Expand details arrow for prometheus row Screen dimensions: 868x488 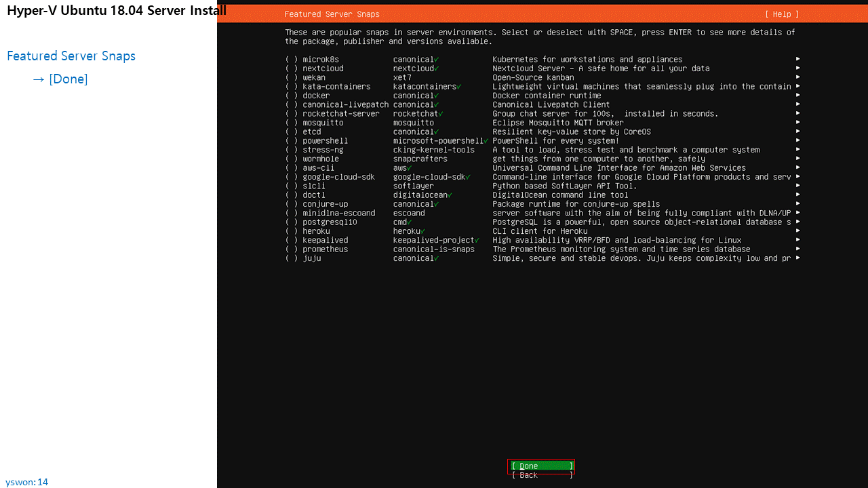(798, 249)
